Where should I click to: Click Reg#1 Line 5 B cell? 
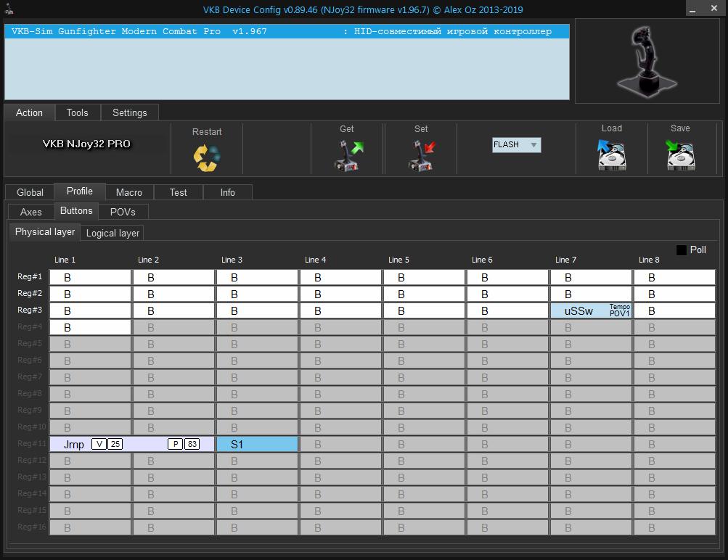[x=424, y=277]
